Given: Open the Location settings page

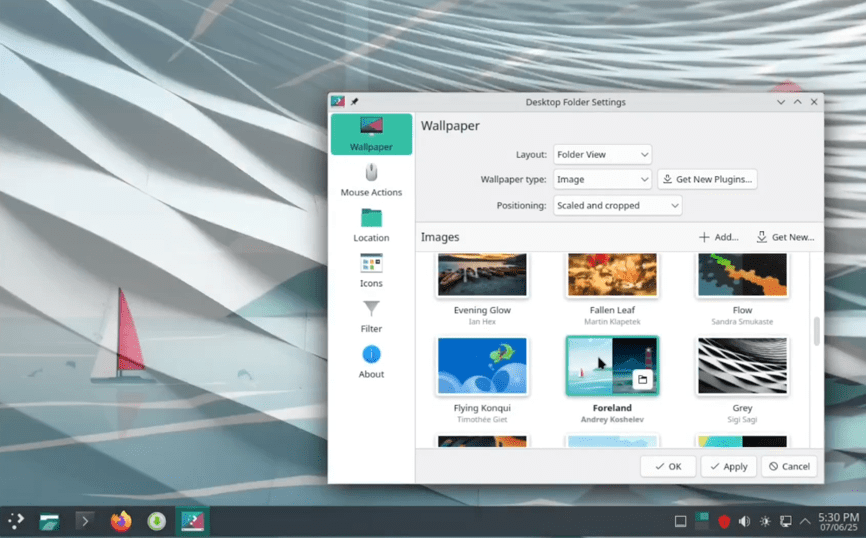Looking at the screenshot, I should [371, 225].
